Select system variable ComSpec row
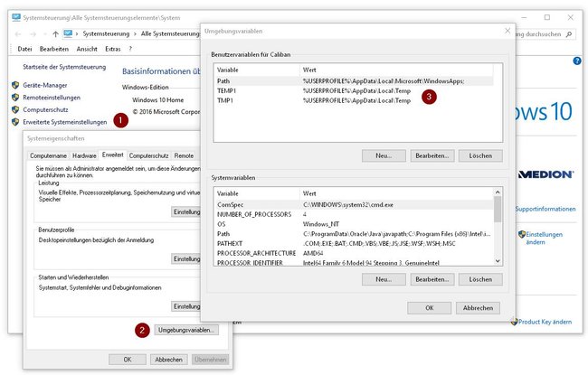 click(x=354, y=204)
